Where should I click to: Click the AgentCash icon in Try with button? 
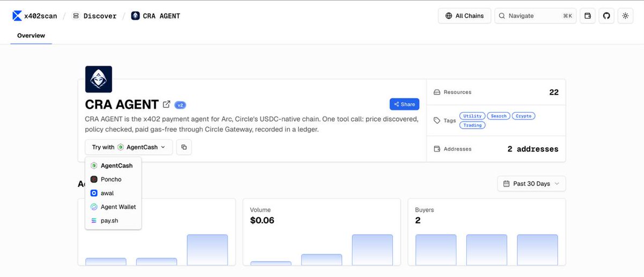(x=121, y=147)
